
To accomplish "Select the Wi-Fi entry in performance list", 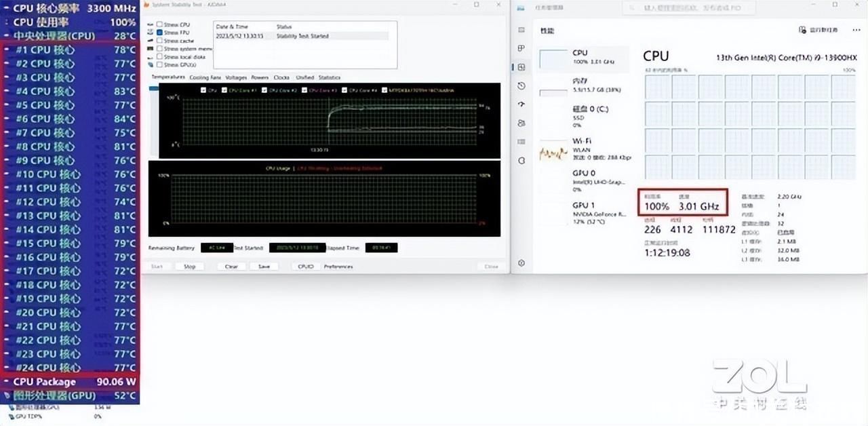I will [x=583, y=149].
